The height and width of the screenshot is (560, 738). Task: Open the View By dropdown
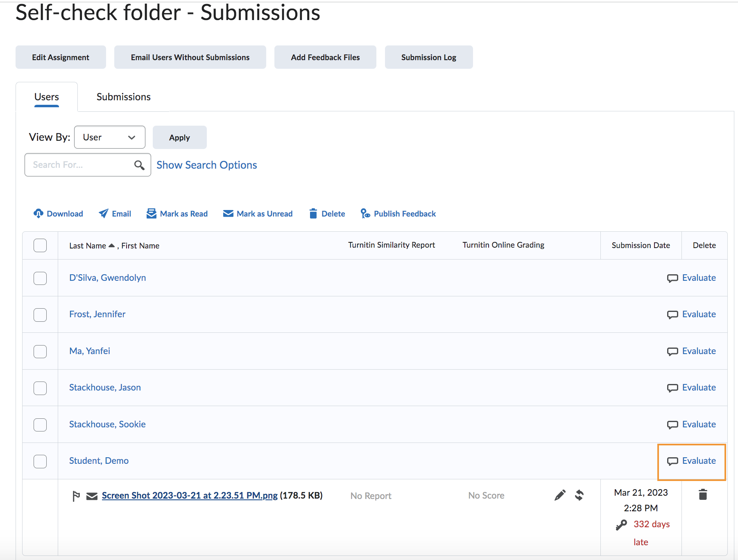109,138
